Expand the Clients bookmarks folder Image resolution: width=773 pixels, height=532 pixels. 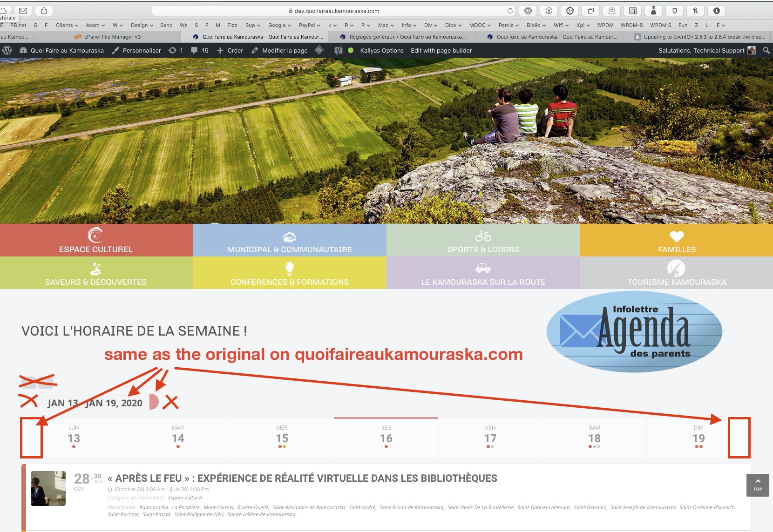click(x=67, y=25)
